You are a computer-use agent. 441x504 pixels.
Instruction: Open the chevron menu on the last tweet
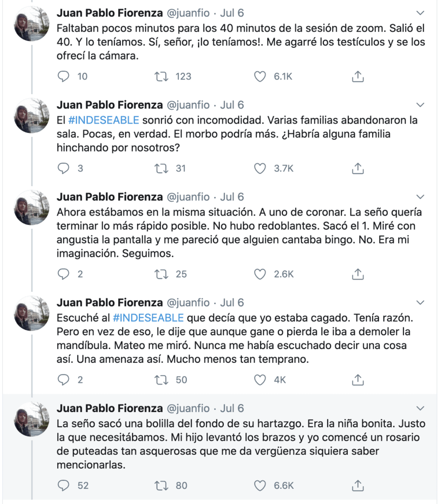click(420, 409)
